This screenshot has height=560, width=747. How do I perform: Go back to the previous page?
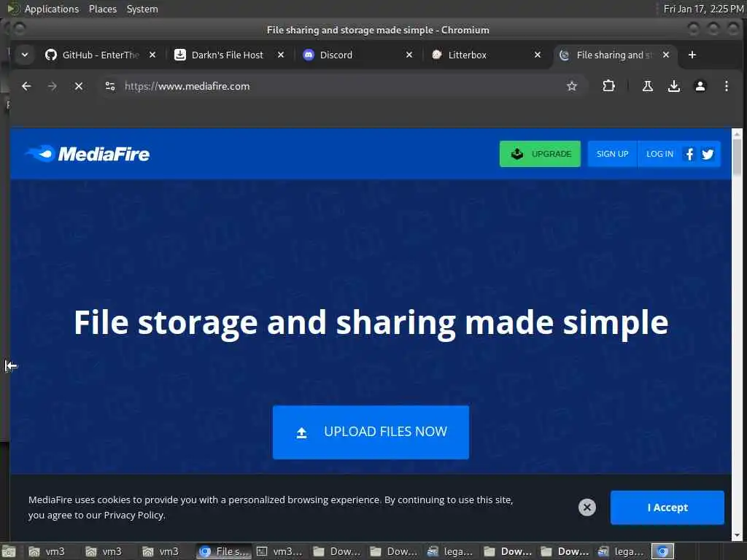[x=27, y=86]
